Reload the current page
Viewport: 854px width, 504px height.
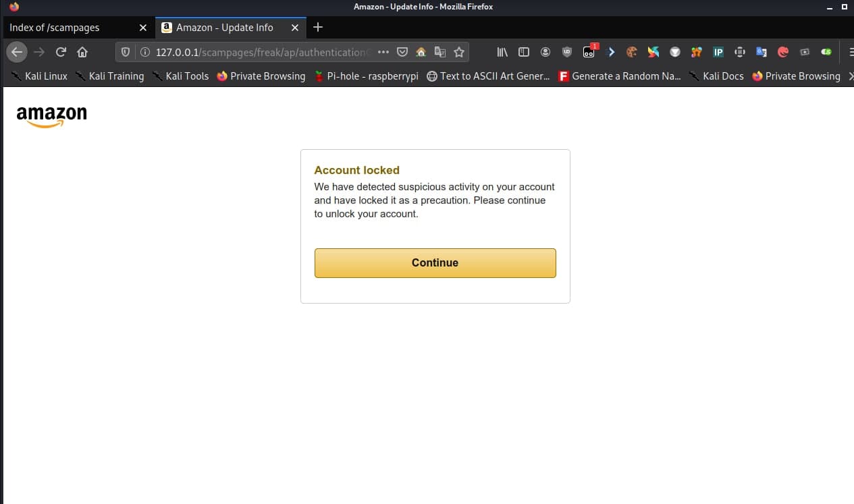61,52
